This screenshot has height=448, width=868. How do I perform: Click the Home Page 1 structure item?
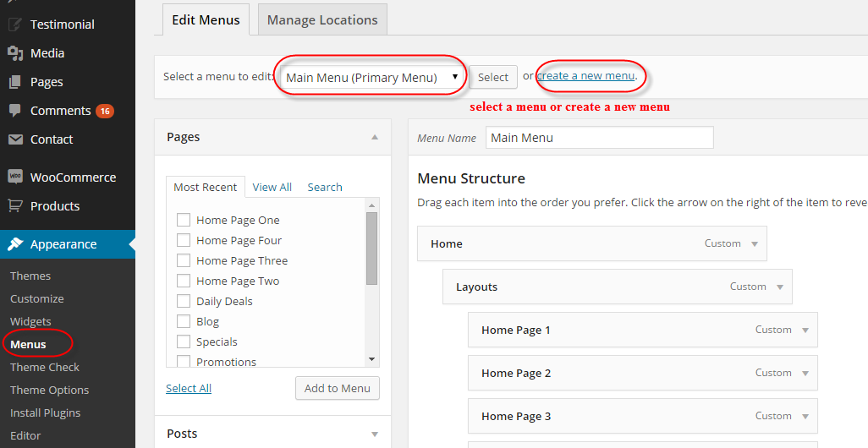[643, 330]
